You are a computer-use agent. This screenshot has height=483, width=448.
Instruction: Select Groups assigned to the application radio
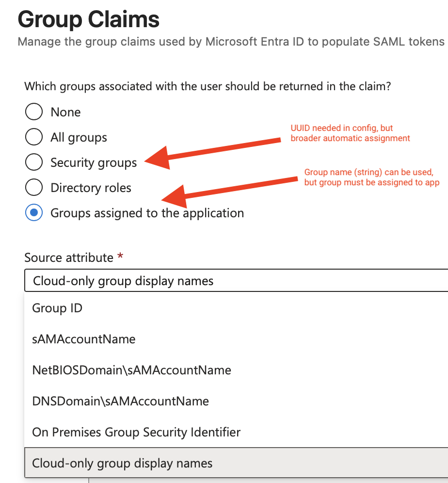pyautogui.click(x=34, y=213)
